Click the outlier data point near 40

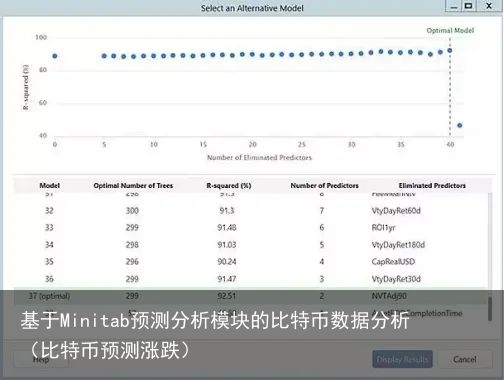(460, 125)
